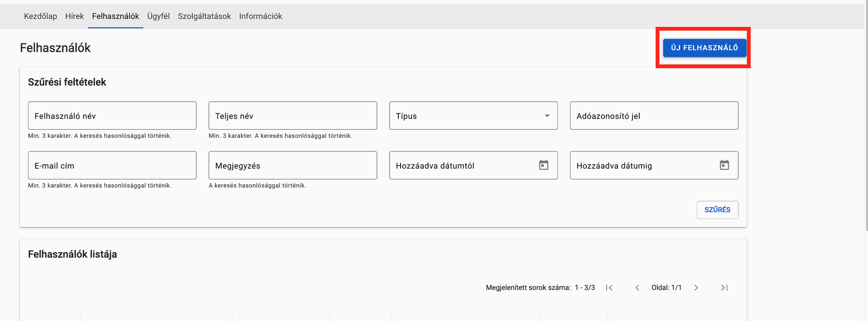868x321 pixels.
Task: Click the Felhasználók listája heading
Action: click(72, 254)
